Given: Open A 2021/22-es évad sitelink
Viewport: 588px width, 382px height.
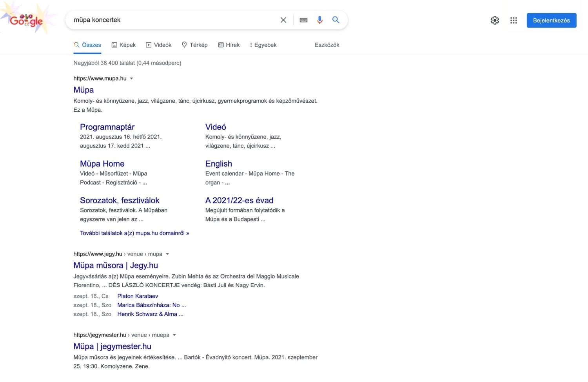Looking at the screenshot, I should [239, 200].
